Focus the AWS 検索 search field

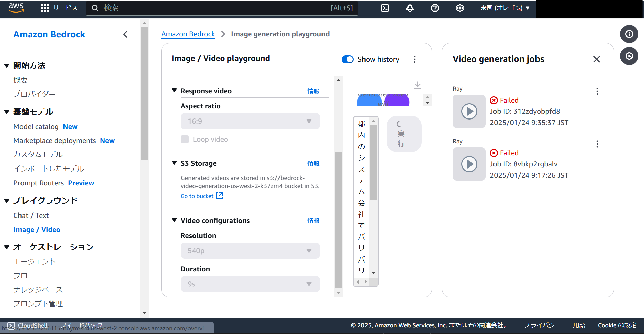pos(222,8)
